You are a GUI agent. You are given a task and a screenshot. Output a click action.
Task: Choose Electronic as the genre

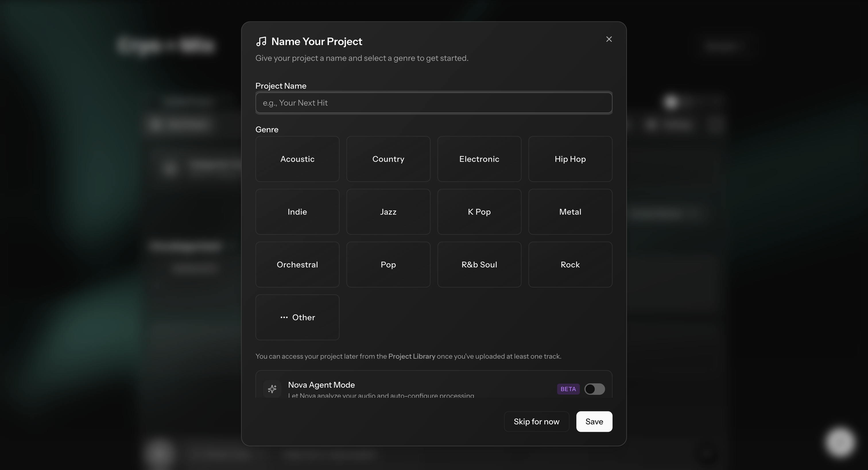click(x=479, y=159)
